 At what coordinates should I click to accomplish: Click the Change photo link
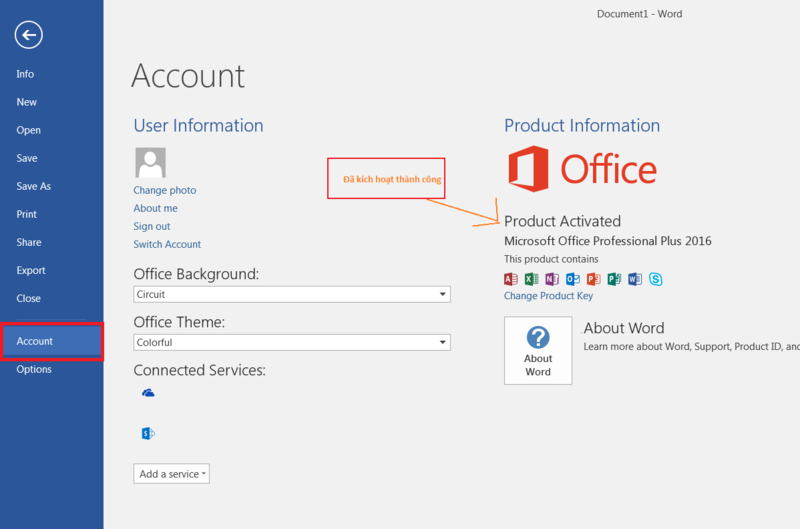pyautogui.click(x=165, y=190)
